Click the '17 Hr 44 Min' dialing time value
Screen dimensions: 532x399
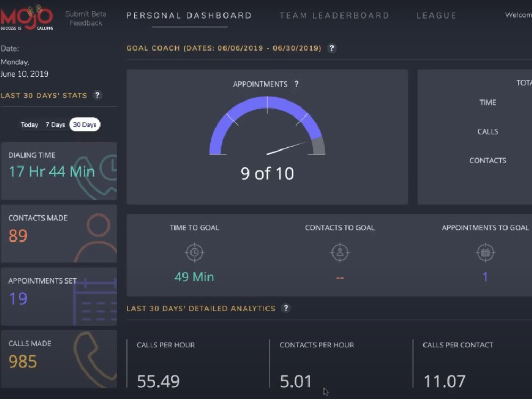pos(52,171)
